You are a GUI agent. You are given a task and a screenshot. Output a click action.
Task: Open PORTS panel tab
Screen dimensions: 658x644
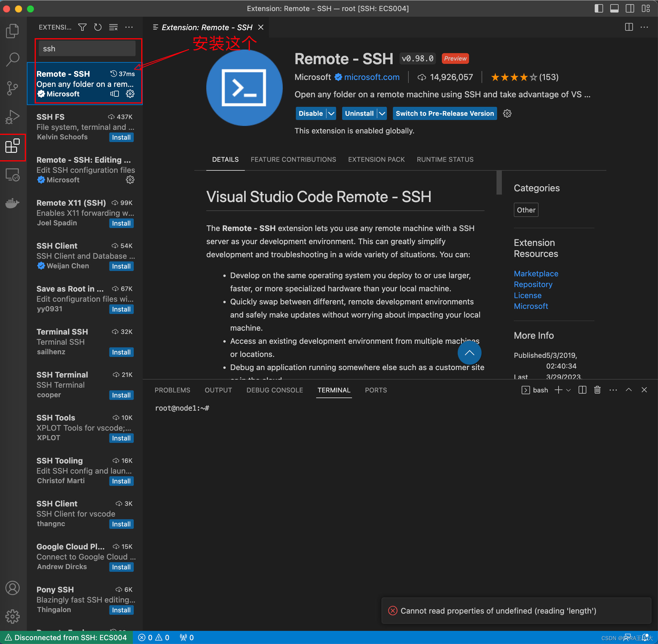[376, 390]
